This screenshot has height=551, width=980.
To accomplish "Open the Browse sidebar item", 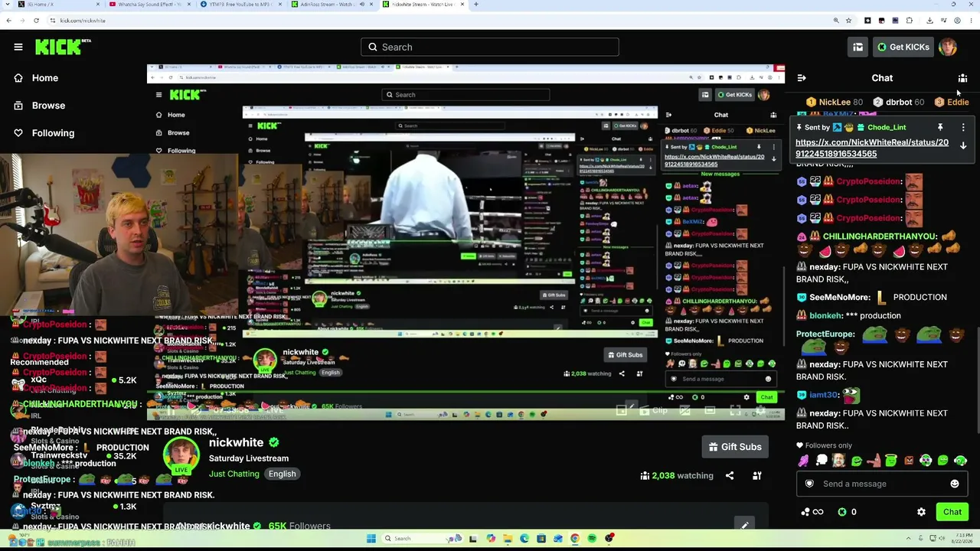I will tap(48, 106).
